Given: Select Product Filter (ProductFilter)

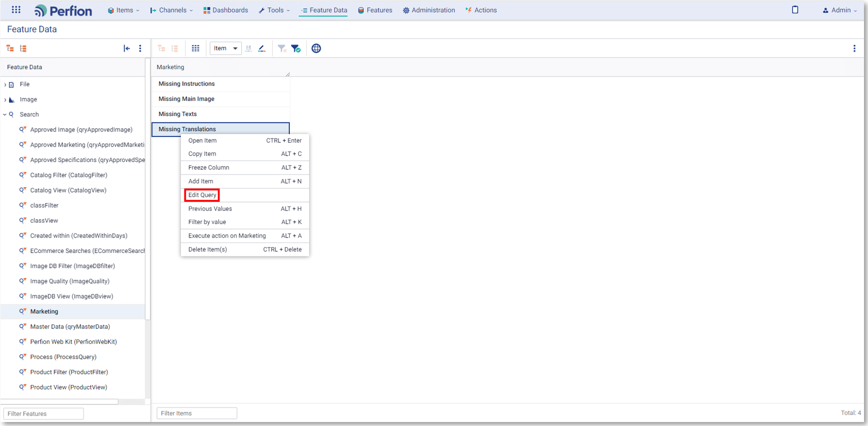Looking at the screenshot, I should click(69, 372).
